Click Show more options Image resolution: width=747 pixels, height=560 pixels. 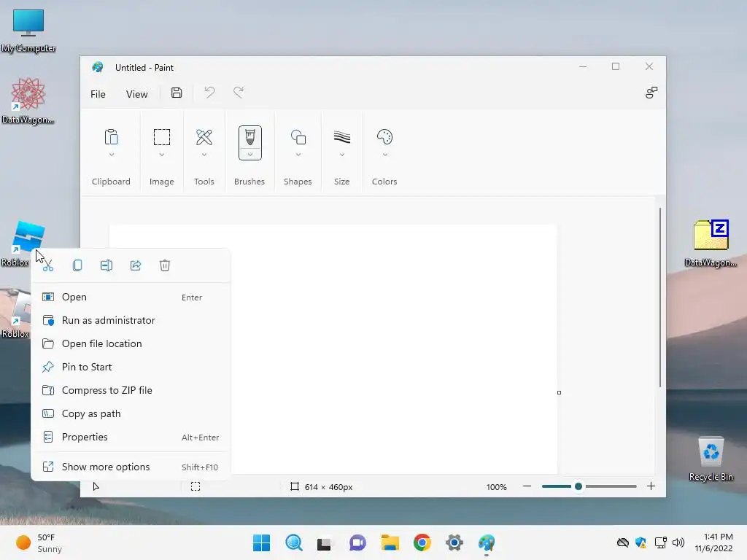click(131, 467)
